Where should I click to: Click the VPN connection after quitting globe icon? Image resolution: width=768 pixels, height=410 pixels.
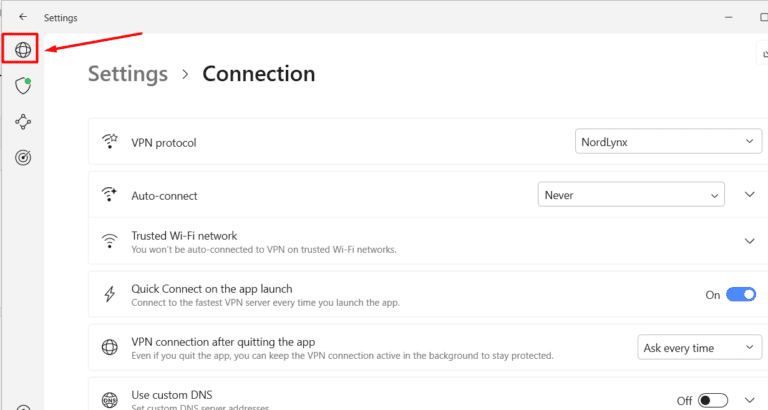click(110, 348)
